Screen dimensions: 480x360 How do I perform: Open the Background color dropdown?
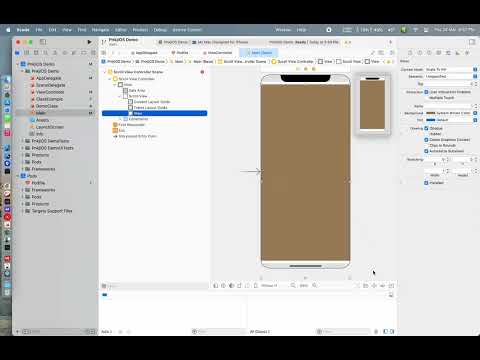(452, 113)
